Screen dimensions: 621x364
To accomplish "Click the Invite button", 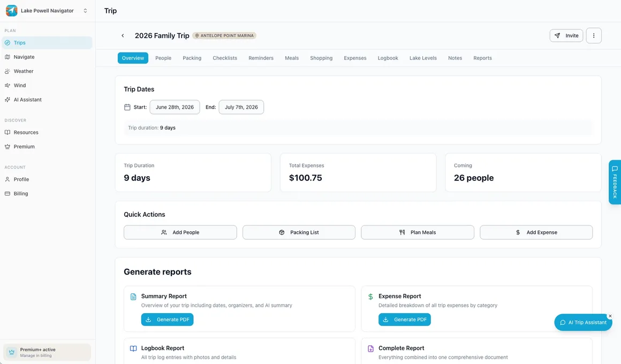I will tap(566, 36).
